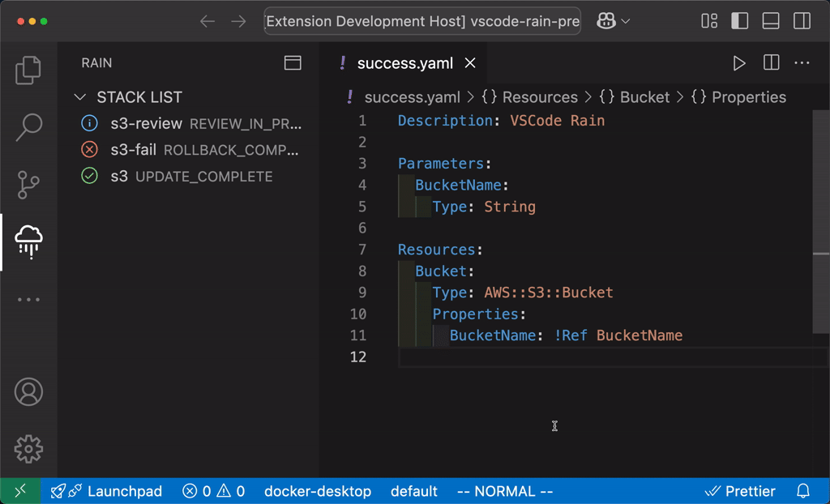Click VSCode Rain text on line 1
The height and width of the screenshot is (504, 830).
point(558,121)
